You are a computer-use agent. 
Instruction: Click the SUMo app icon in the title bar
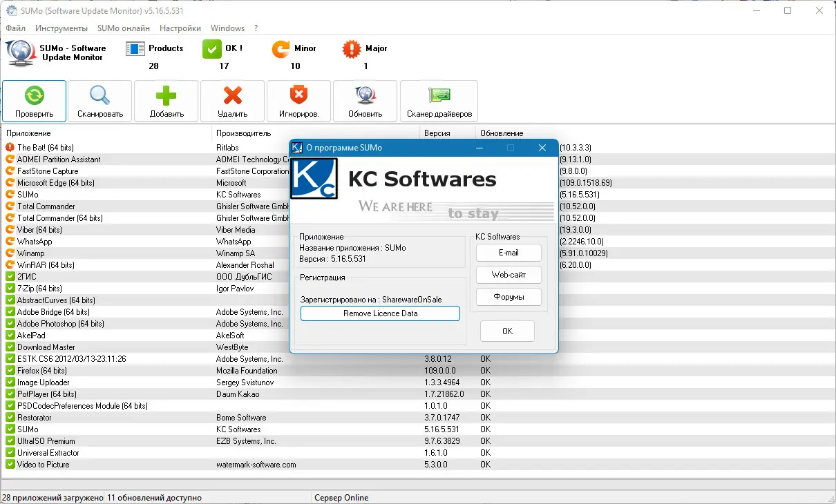pos(11,11)
